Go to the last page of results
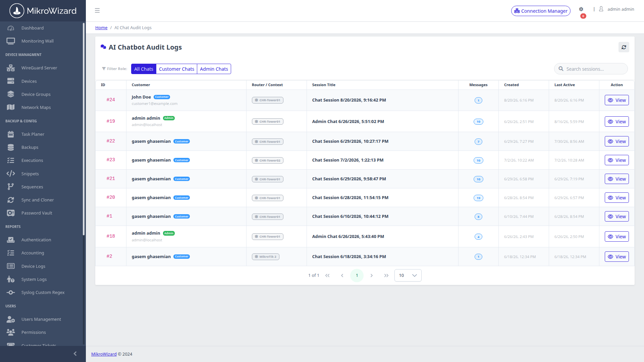 [x=386, y=276]
